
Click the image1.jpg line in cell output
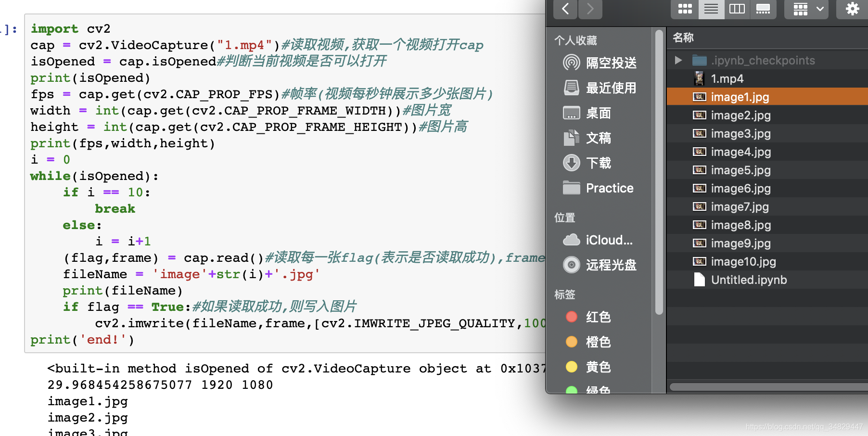(x=88, y=401)
